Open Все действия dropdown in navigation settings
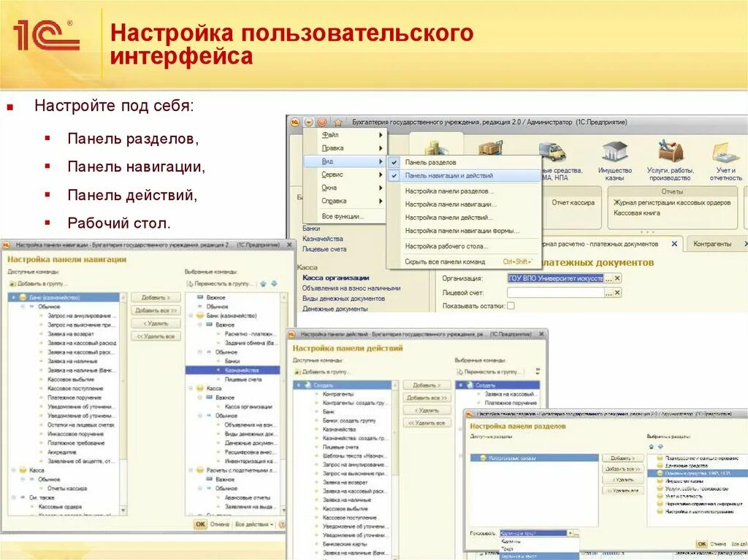This screenshot has width=748, height=560. (x=254, y=524)
